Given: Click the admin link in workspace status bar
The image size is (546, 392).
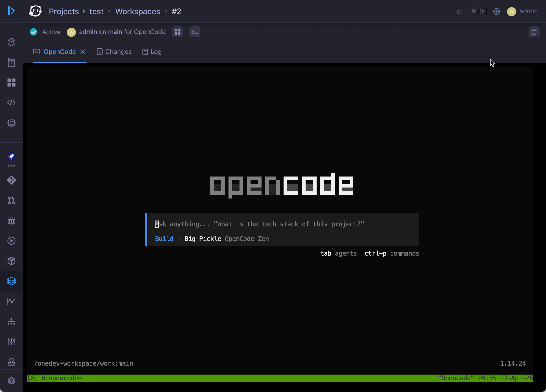Looking at the screenshot, I should (x=88, y=32).
